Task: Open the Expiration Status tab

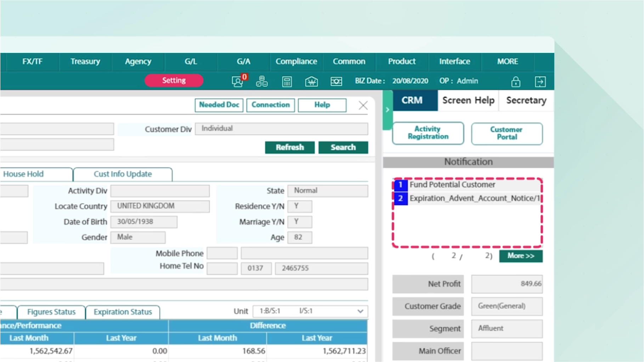Action: click(x=123, y=312)
